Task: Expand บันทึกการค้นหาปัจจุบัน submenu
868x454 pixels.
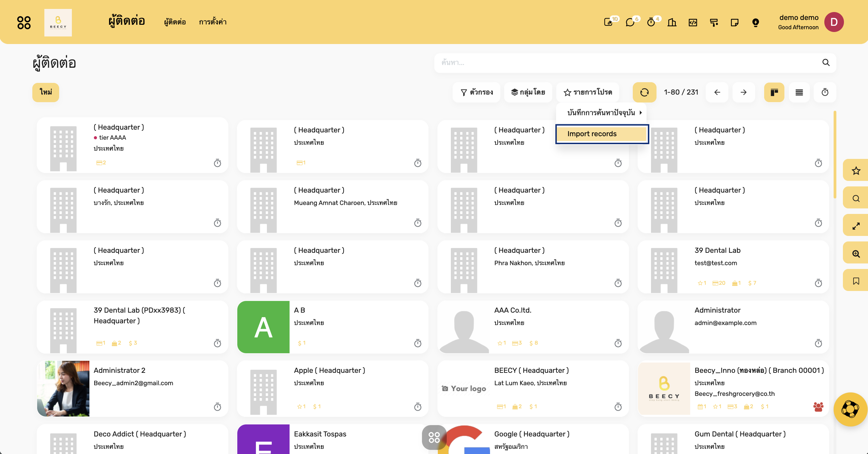Action: coord(602,112)
